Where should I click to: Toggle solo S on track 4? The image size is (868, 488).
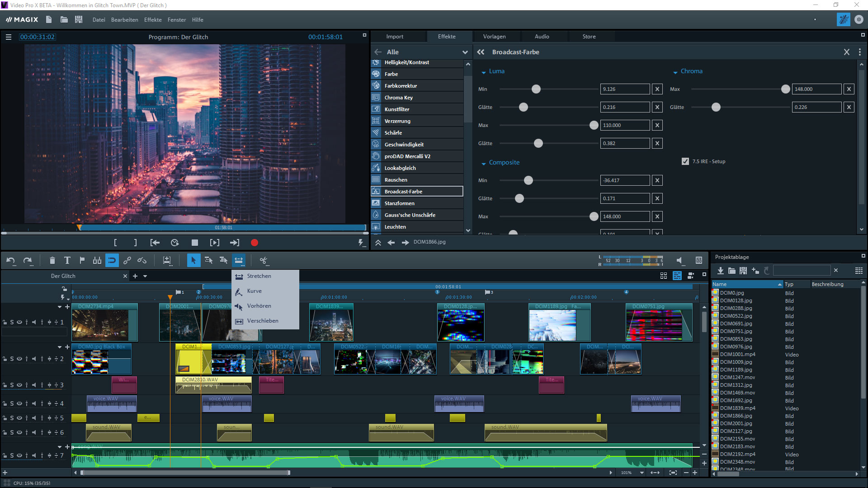click(12, 404)
